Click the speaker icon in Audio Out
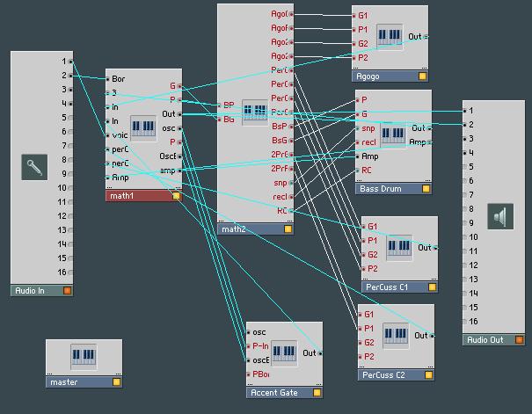Image resolution: width=532 pixels, height=414 pixels. (x=500, y=215)
